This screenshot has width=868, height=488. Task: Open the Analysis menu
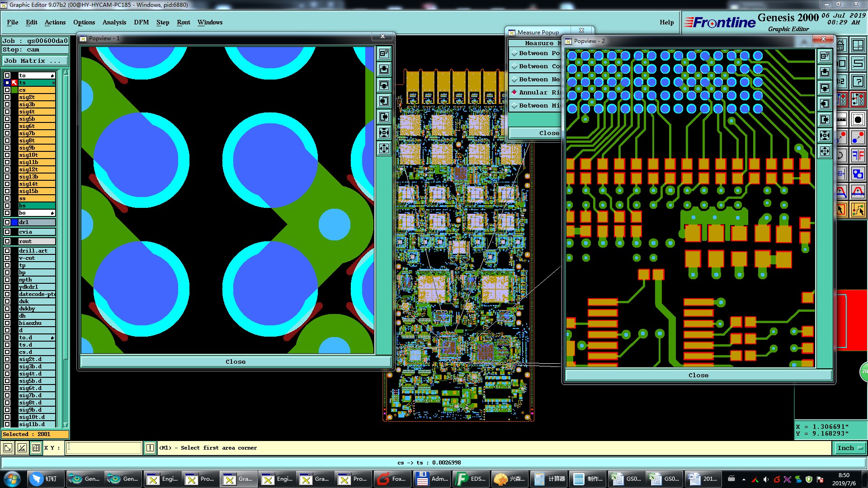tap(114, 22)
